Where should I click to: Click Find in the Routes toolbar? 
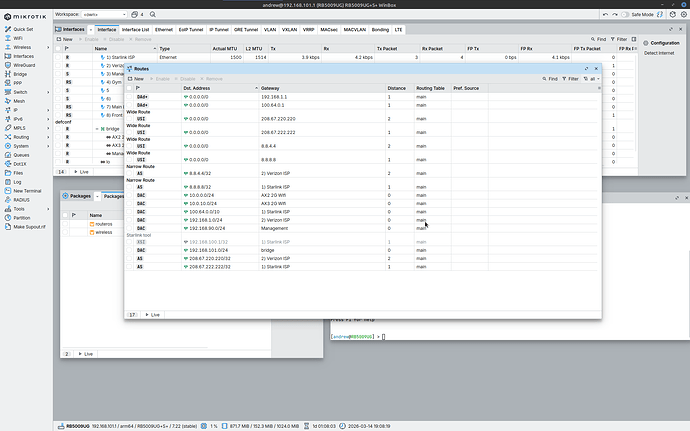pyautogui.click(x=550, y=79)
